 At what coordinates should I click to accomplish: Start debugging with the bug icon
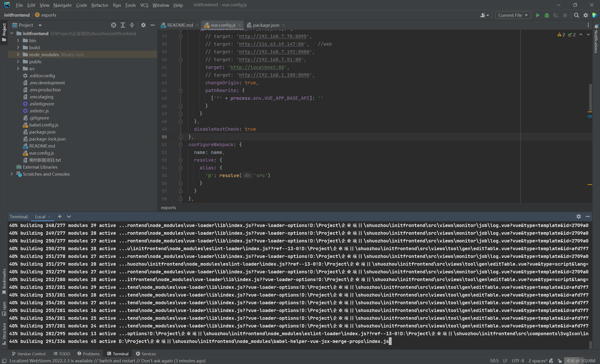(x=547, y=15)
